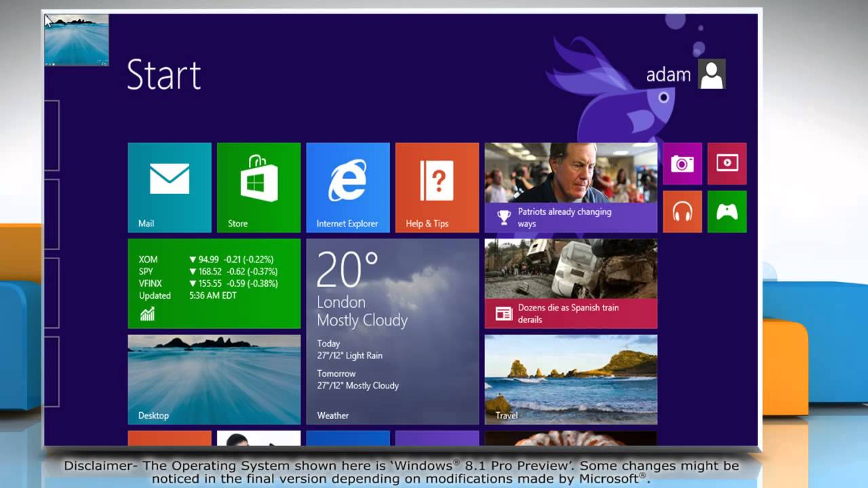868x488 pixels.
Task: Open the Patriots already changing ways sports tile
Action: 571,188
